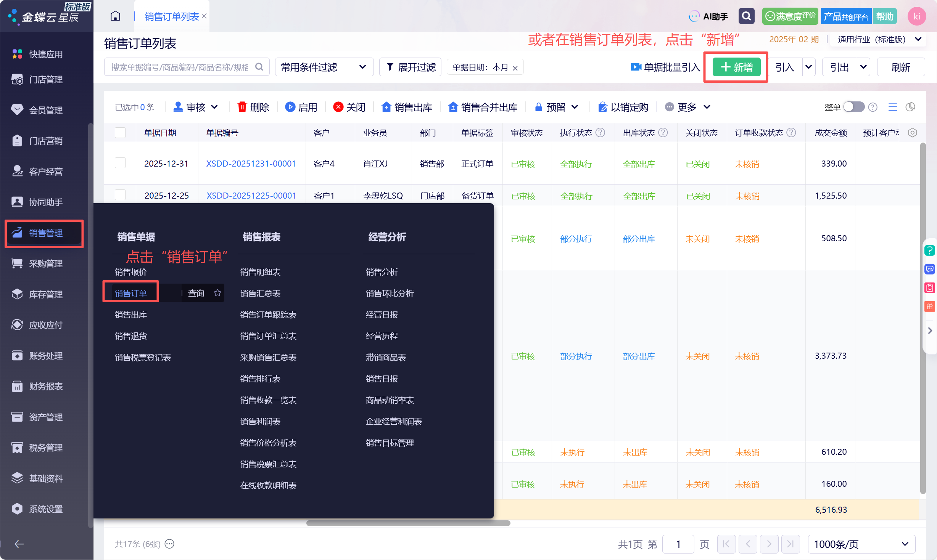Open the AI助手 assistant

pyautogui.click(x=708, y=16)
